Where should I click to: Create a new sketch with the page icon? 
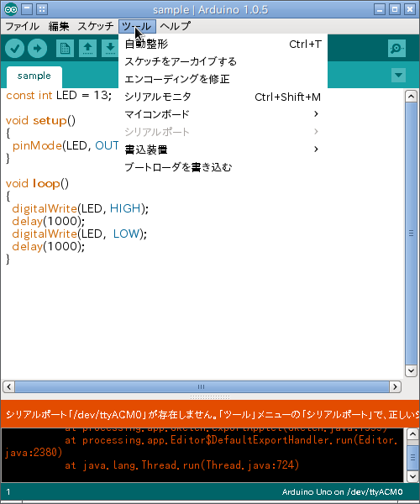65,49
